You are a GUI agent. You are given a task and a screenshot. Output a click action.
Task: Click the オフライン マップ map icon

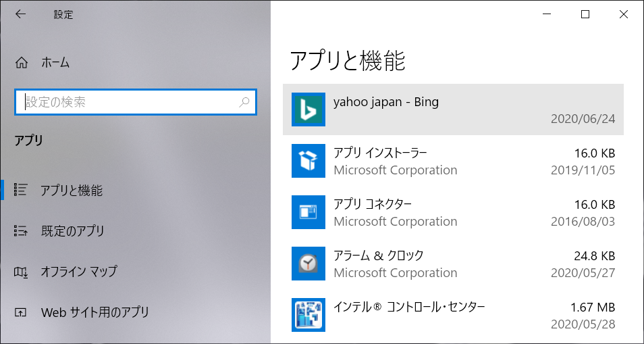[x=20, y=272]
